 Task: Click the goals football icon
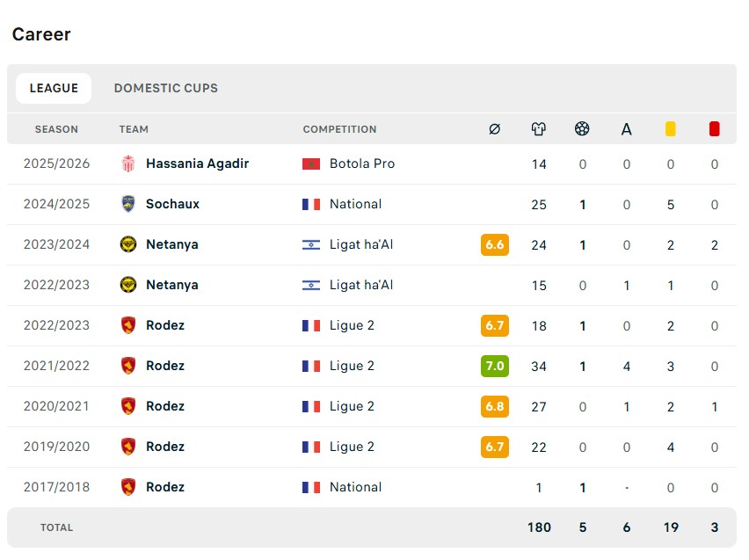(x=582, y=128)
